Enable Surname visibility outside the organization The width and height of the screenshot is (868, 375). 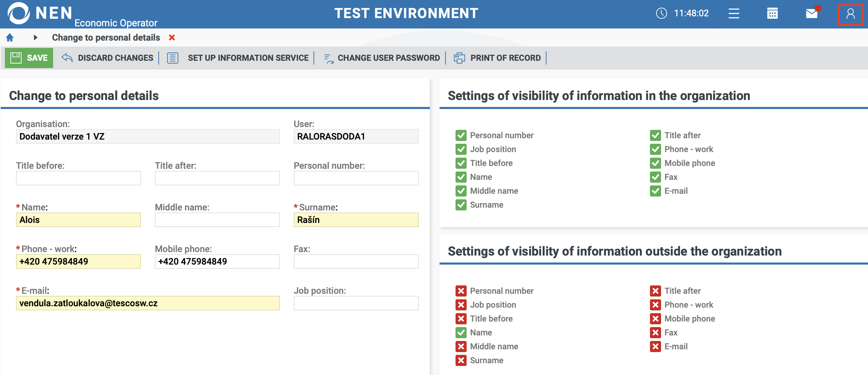click(461, 360)
